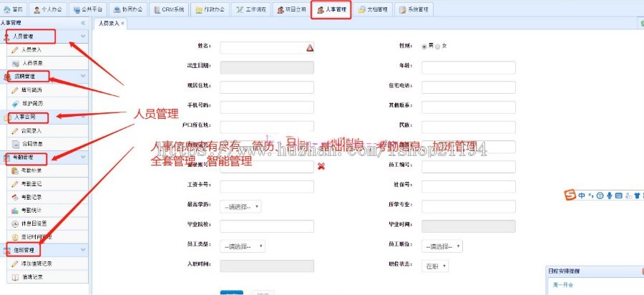The image size is (644, 295).
Task: Click the blue tag icon beside 维护简历
Action: coord(15,104)
